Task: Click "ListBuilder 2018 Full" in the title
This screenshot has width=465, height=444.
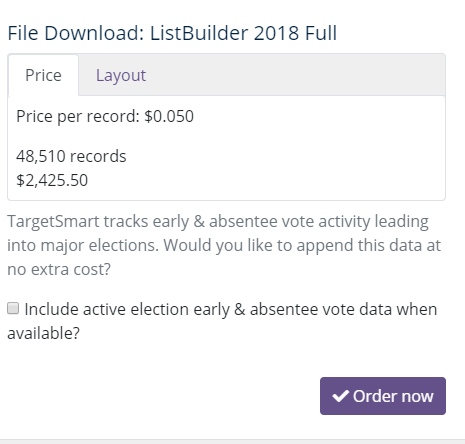Action: click(x=243, y=33)
